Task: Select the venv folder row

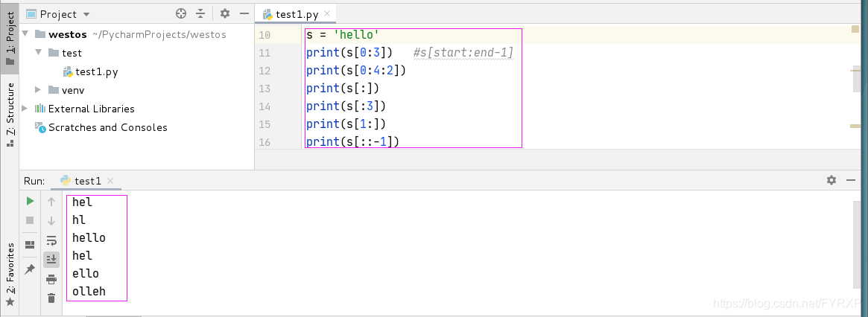Action: click(x=66, y=90)
